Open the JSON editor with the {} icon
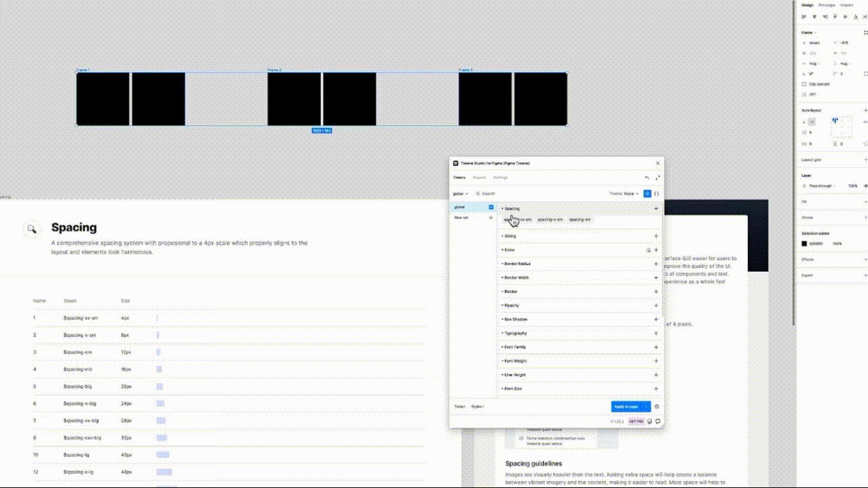The width and height of the screenshot is (868, 488). click(656, 194)
